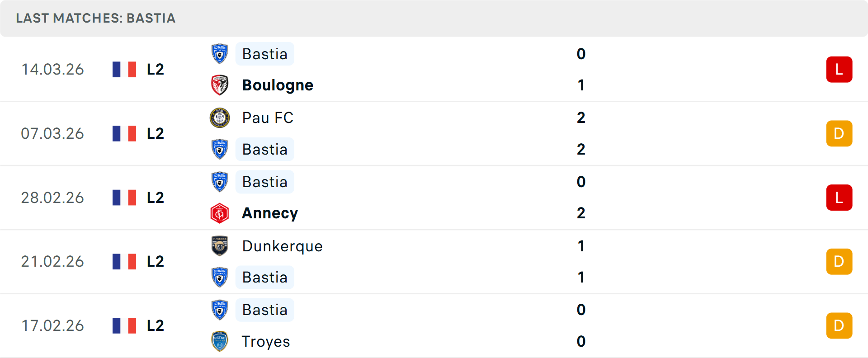Click the Annecy red crest icon
This screenshot has width=868, height=358.
coord(220,213)
